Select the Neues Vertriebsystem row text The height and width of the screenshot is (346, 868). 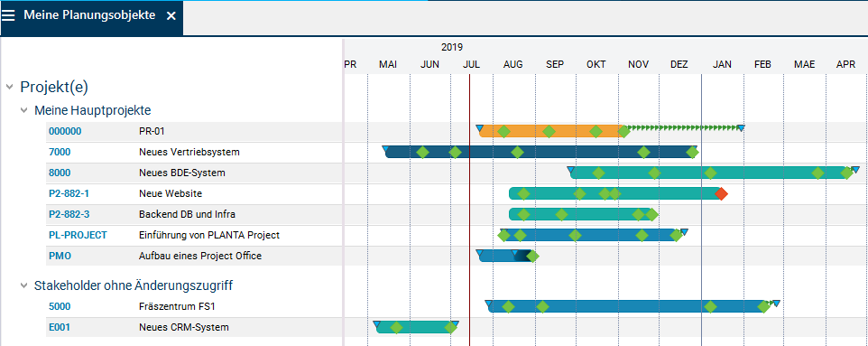pos(189,152)
